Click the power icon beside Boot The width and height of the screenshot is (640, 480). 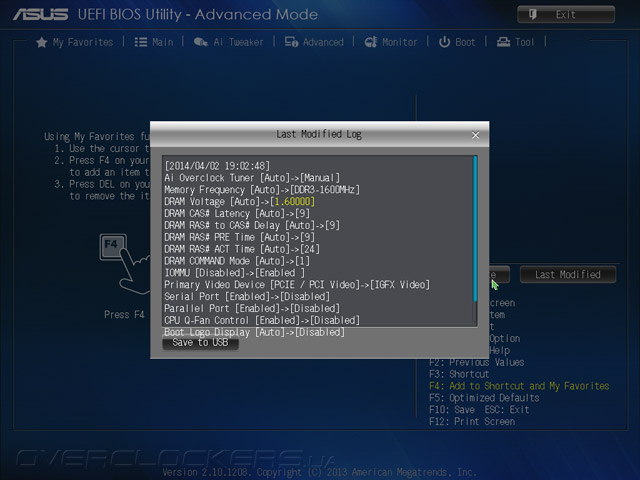[444, 42]
